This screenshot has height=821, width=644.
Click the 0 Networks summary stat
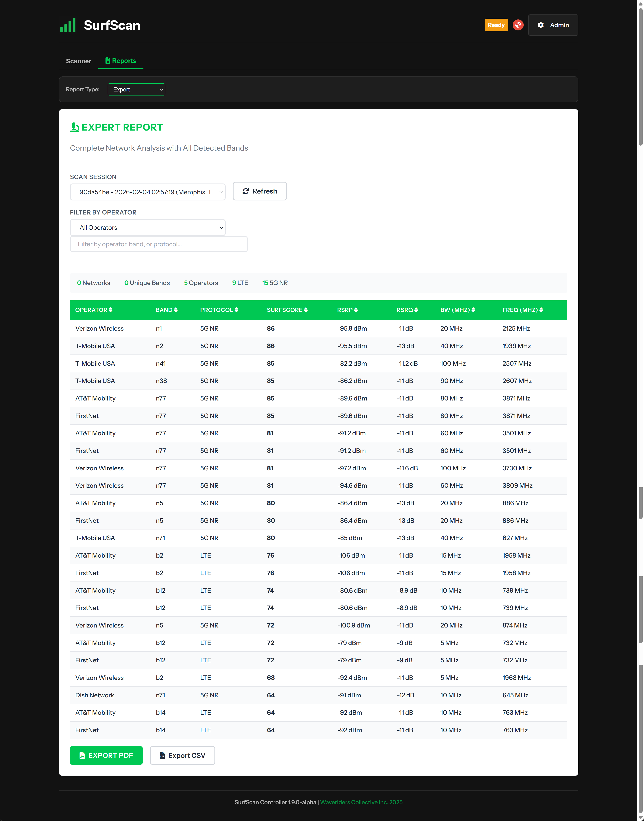click(x=94, y=283)
